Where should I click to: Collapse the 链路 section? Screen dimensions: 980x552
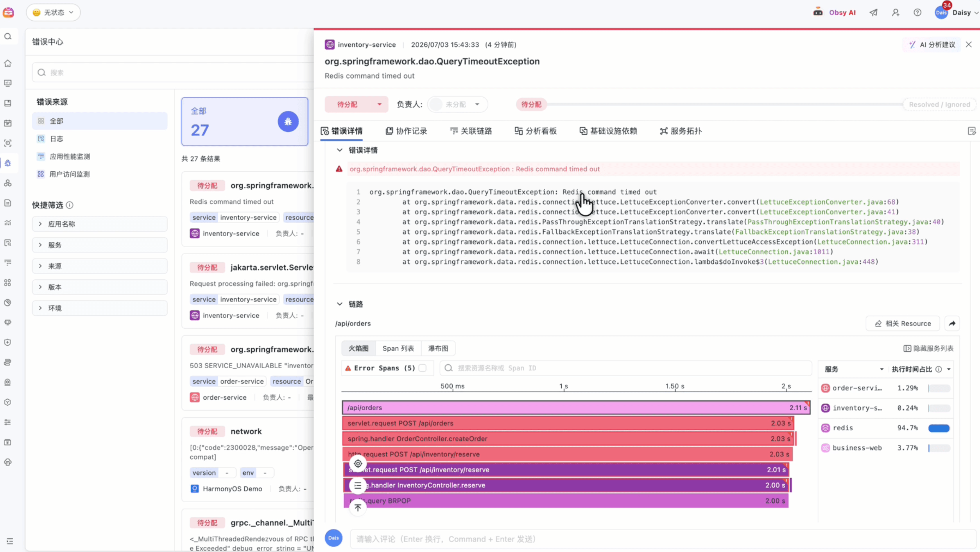pyautogui.click(x=339, y=304)
